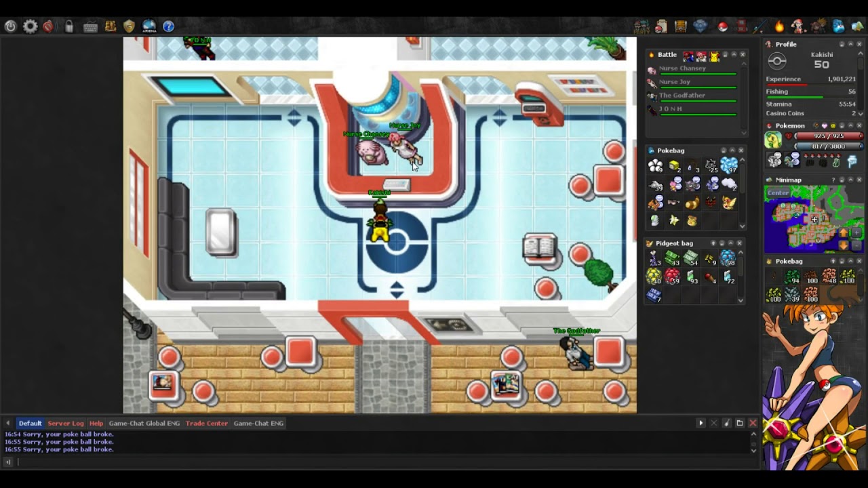Click the Pokeball clipboard icon
Screen dimensions: 868x488
(661, 27)
